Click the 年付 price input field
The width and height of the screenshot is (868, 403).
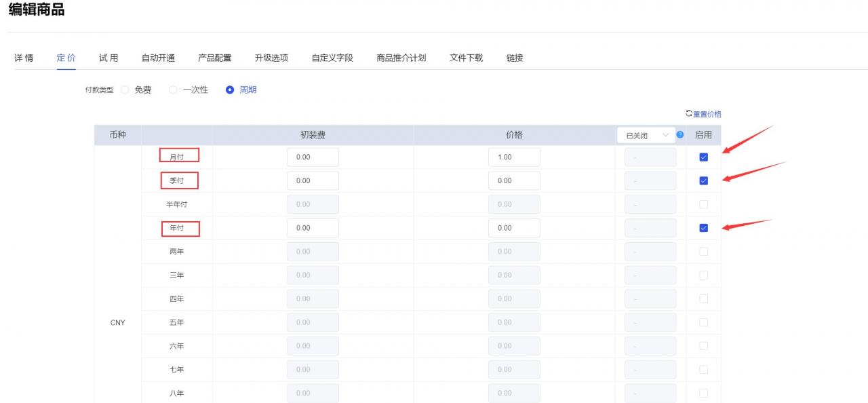click(x=514, y=228)
